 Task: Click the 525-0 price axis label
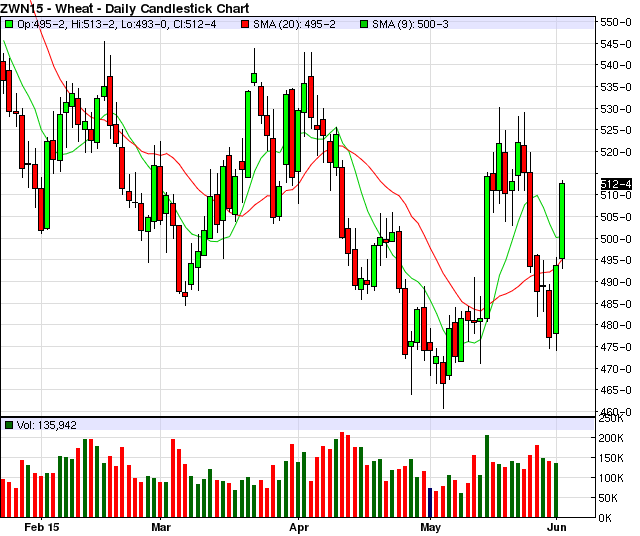click(616, 130)
